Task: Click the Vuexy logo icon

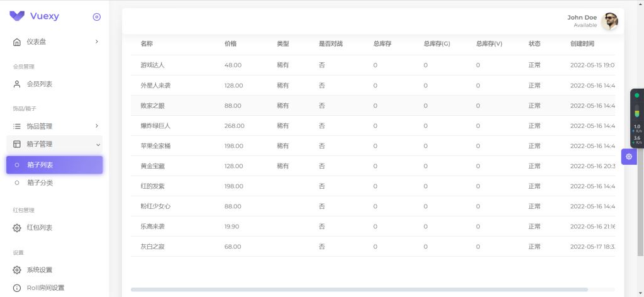Action: coord(17,16)
